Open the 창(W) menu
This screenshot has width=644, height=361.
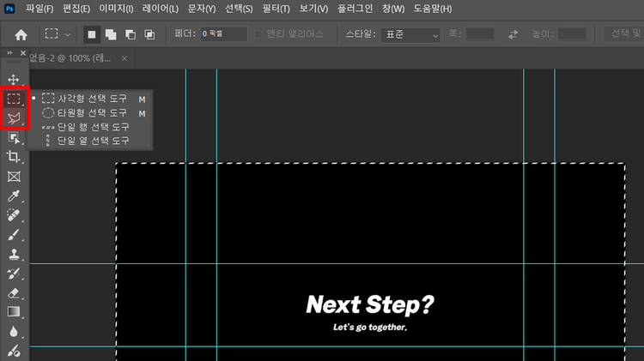[393, 9]
